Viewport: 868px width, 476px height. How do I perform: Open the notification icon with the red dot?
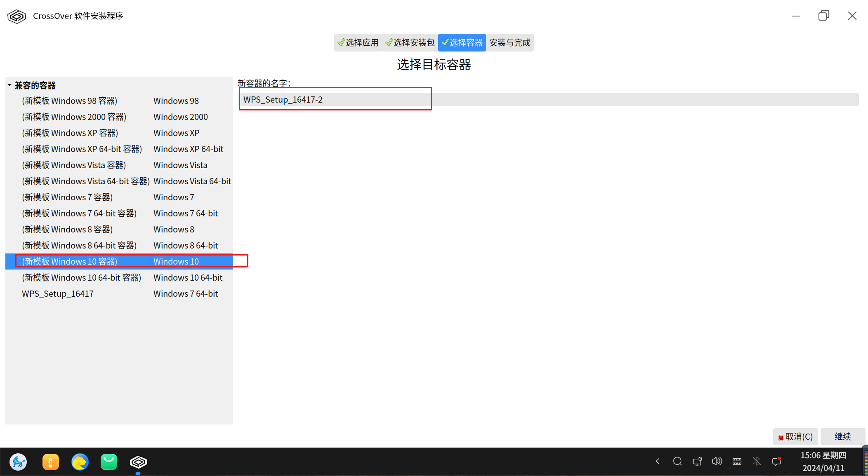[x=776, y=461]
